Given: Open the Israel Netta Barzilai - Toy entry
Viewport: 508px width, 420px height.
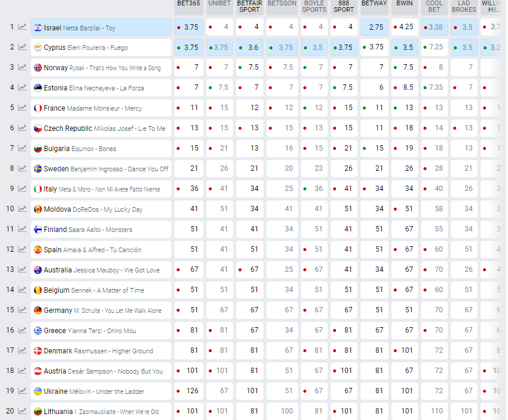Looking at the screenshot, I should (101, 27).
